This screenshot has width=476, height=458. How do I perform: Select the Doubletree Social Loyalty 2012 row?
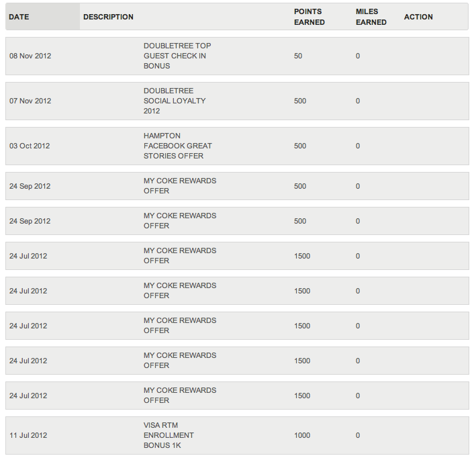point(237,101)
